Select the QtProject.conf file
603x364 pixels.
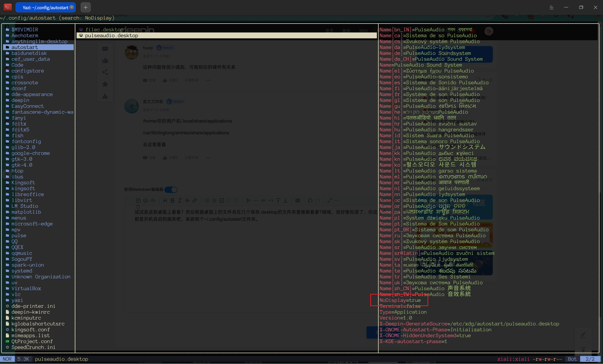38,341
